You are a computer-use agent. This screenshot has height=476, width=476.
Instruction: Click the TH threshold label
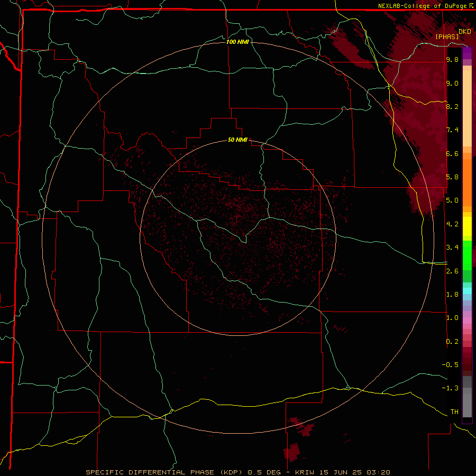coord(454,412)
